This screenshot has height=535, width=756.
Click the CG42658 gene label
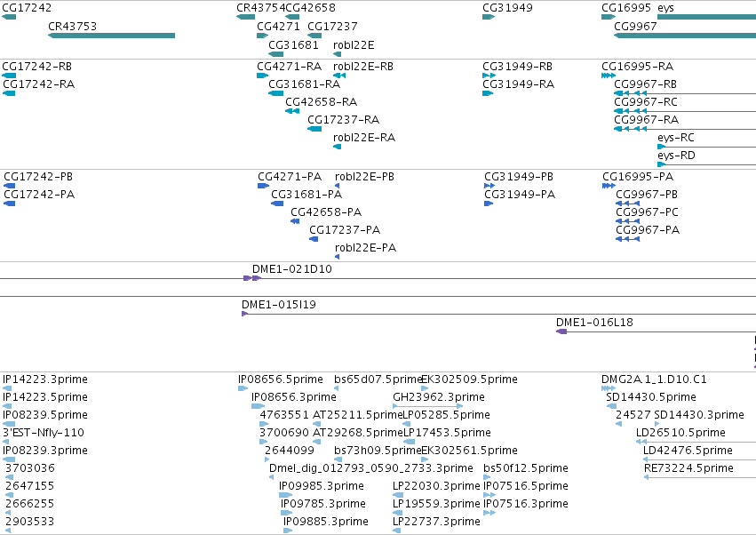311,8
